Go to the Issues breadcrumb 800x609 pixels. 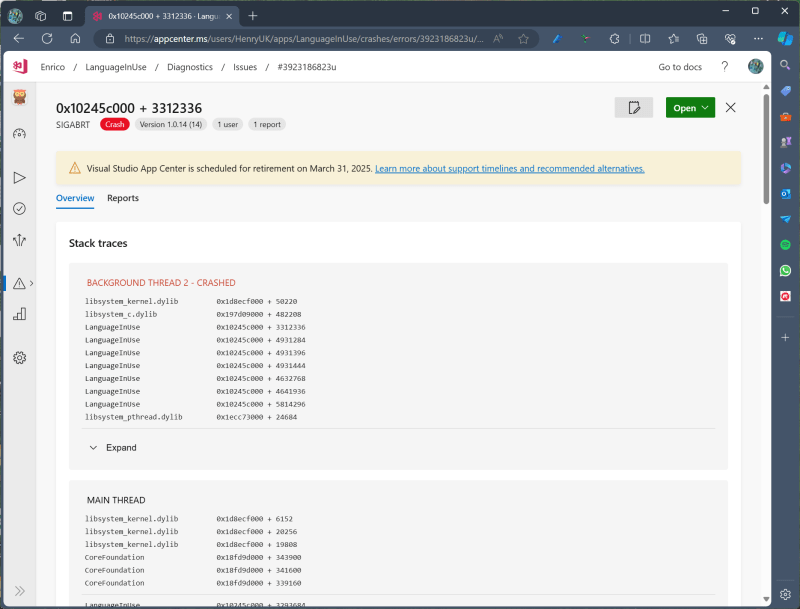pyautogui.click(x=245, y=67)
